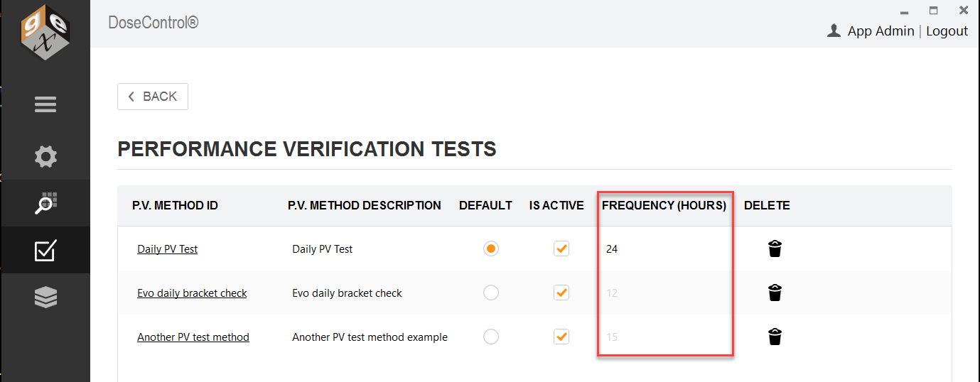
Task: Open the hamburger menu in sidebar
Action: [x=45, y=105]
